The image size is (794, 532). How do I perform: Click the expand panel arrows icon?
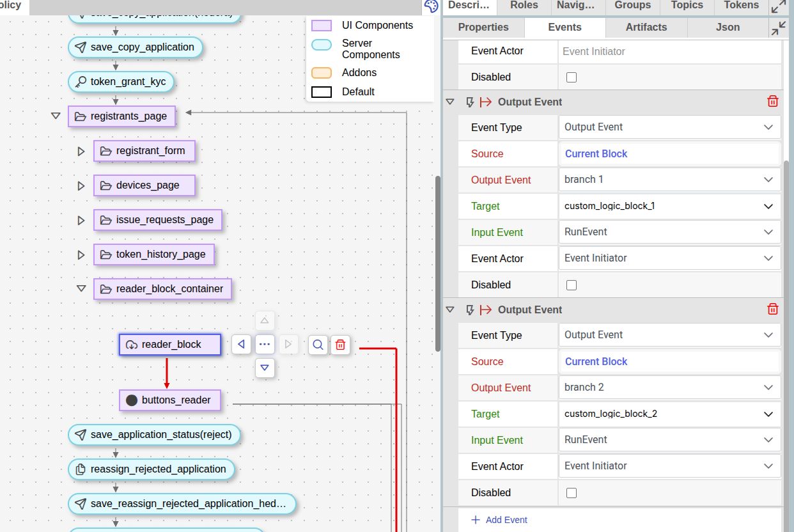tap(778, 6)
